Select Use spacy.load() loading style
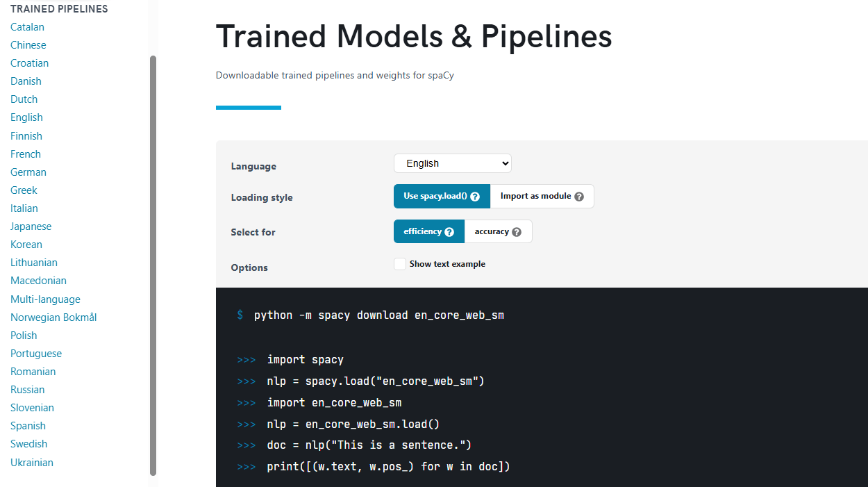This screenshot has width=868, height=487. (442, 197)
